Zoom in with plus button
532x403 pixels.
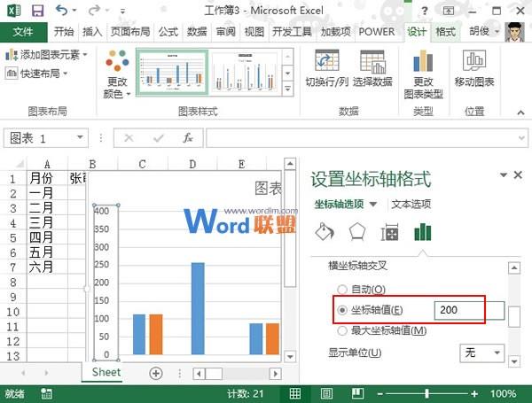coord(474,394)
